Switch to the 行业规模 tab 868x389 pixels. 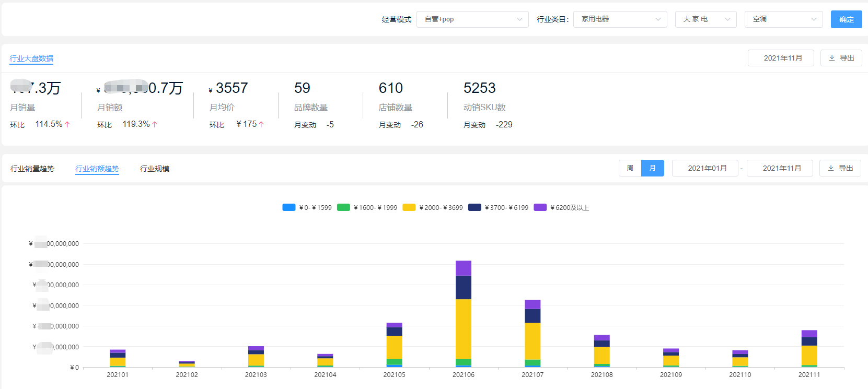click(x=155, y=169)
